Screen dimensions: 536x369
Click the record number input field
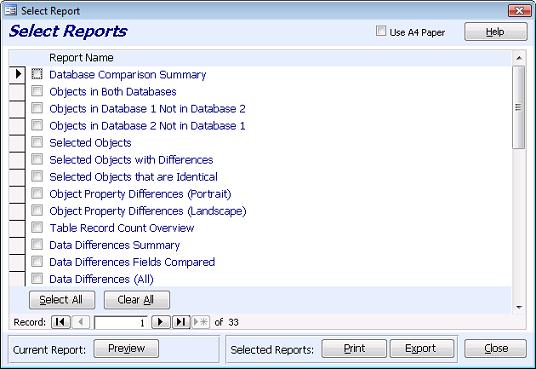point(121,323)
